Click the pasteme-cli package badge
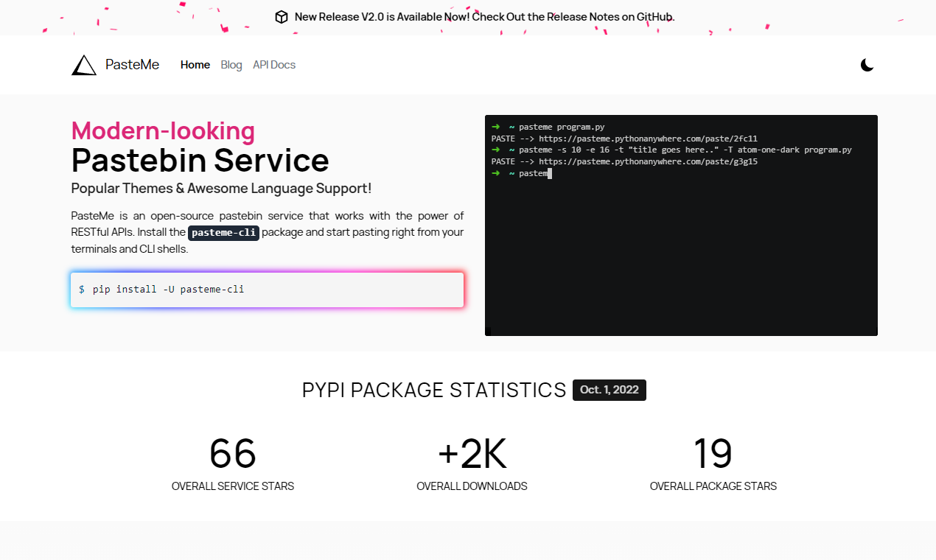 click(224, 233)
